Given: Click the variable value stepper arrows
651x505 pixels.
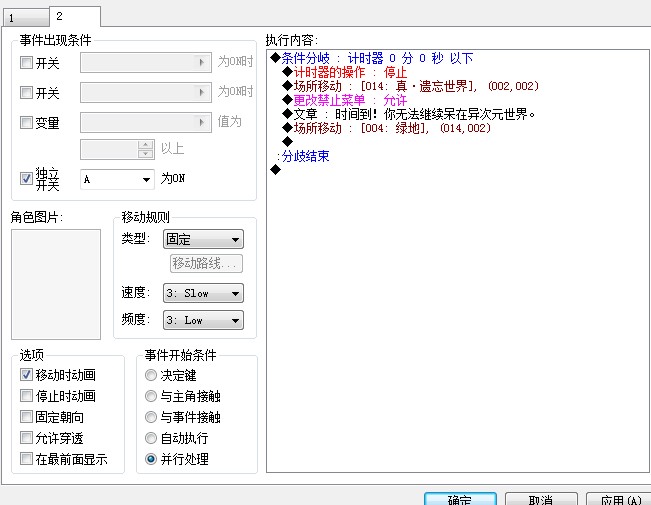Looking at the screenshot, I should (145, 150).
